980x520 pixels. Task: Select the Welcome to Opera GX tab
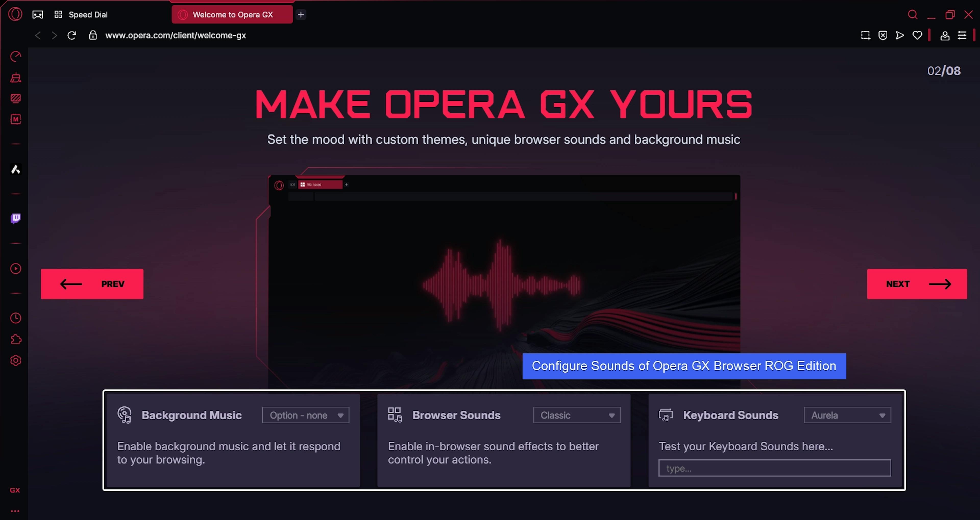pyautogui.click(x=232, y=15)
